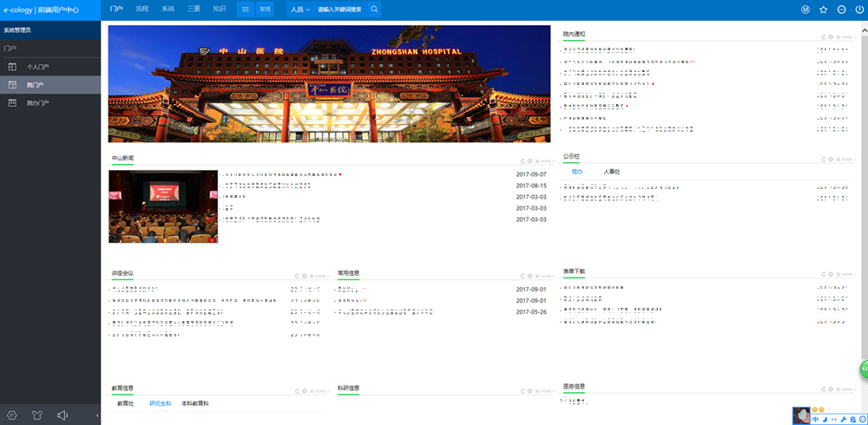The height and width of the screenshot is (425, 868).
Task: Switch to 教育处 tab in 教育信息
Action: tap(125, 404)
